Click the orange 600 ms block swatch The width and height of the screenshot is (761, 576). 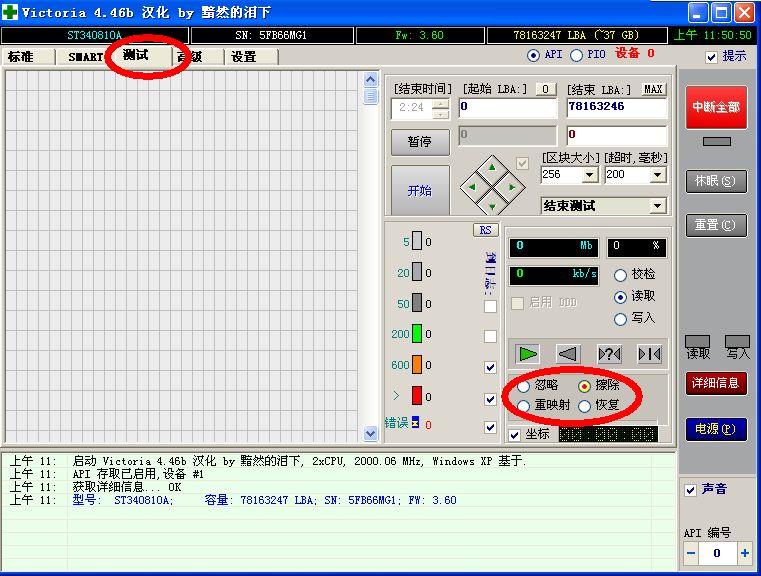(x=416, y=364)
